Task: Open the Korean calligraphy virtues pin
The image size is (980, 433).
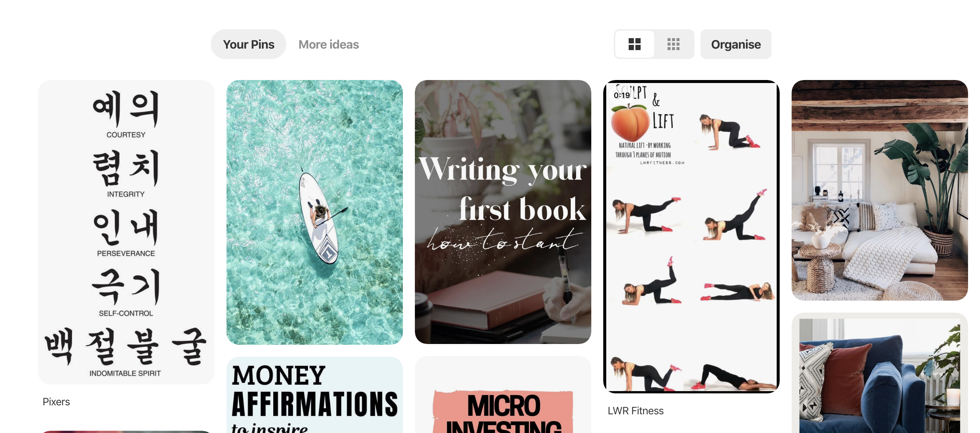Action: point(126,232)
